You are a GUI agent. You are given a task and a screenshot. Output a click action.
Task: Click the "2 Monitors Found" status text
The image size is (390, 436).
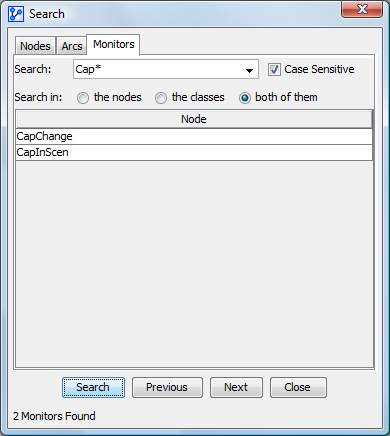54,416
